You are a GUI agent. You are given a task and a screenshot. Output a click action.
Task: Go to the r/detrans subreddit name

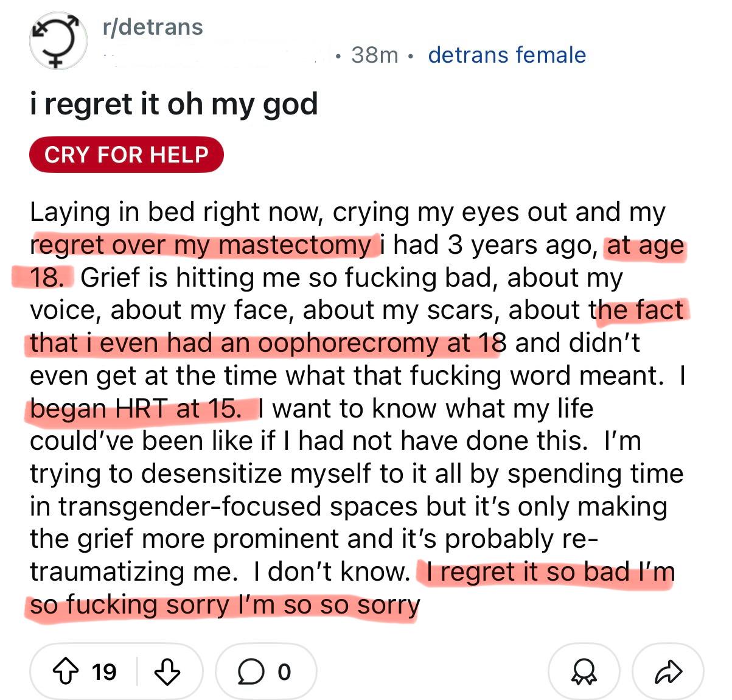click(153, 27)
